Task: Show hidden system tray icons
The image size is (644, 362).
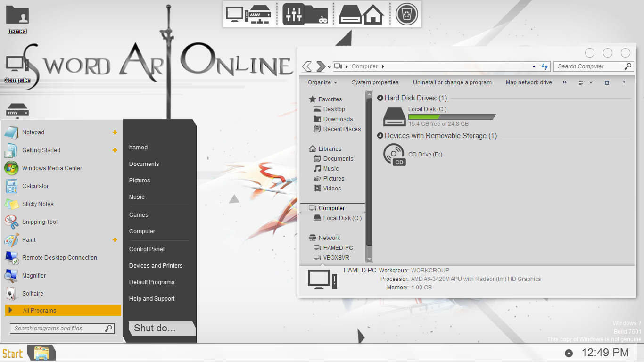Action: pyautogui.click(x=569, y=353)
